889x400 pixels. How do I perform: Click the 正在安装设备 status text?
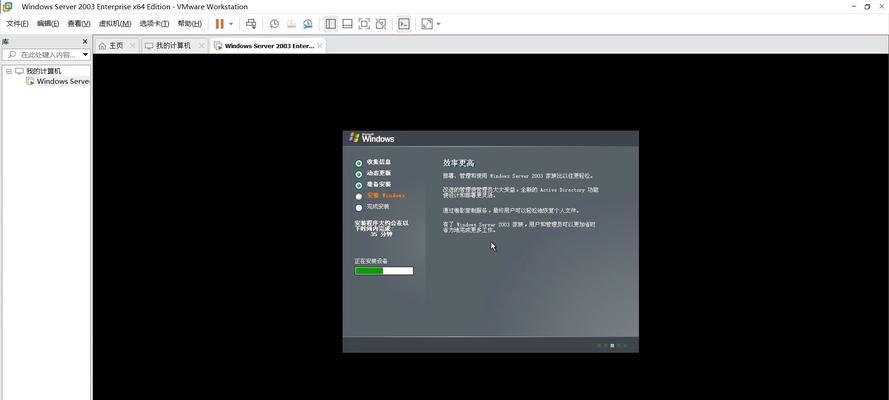point(371,261)
